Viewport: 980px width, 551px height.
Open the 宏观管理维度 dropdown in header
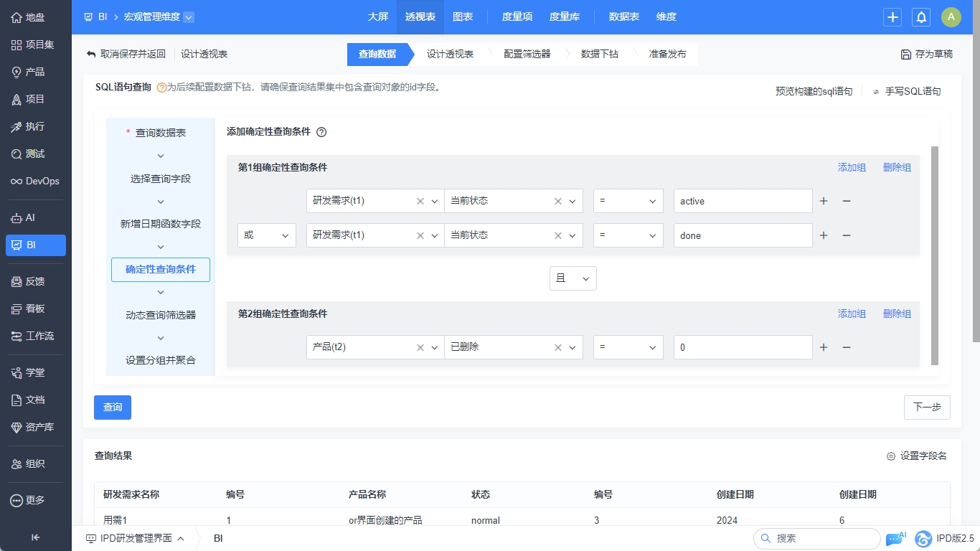(x=188, y=17)
